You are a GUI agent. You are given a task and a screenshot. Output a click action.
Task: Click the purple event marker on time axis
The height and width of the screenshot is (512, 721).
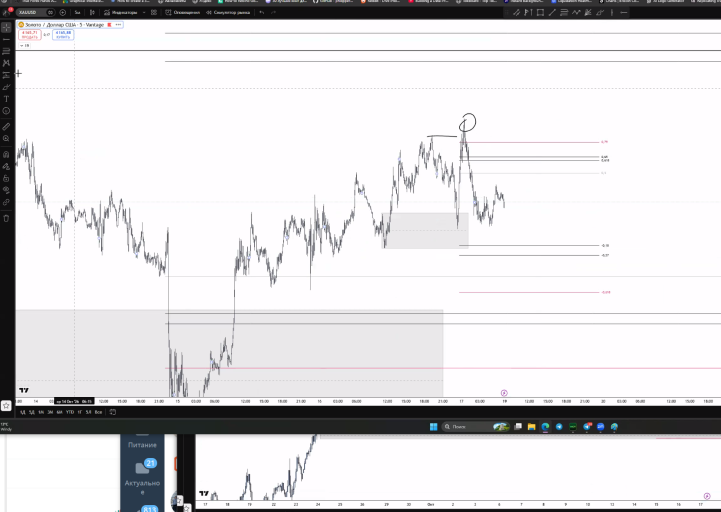[x=504, y=393]
